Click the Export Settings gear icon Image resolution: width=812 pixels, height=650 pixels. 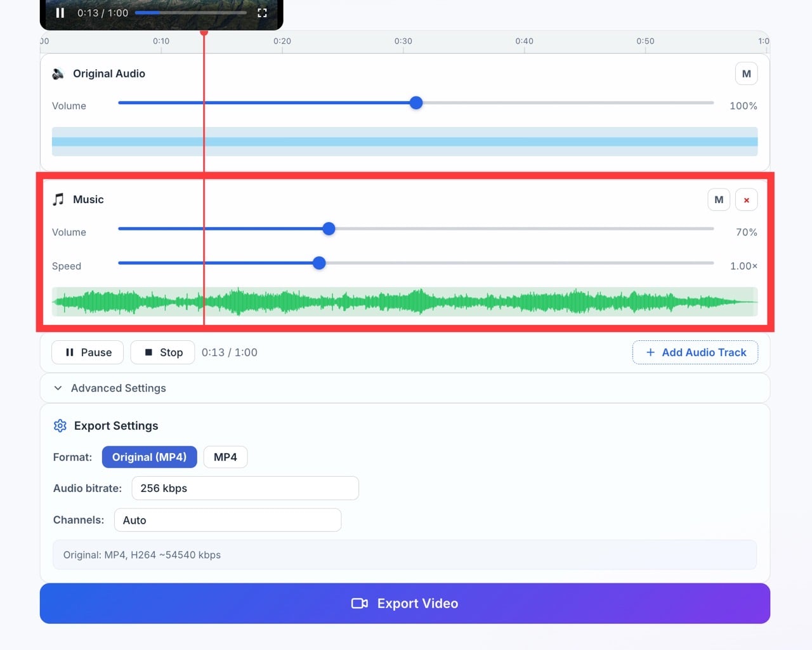(60, 426)
